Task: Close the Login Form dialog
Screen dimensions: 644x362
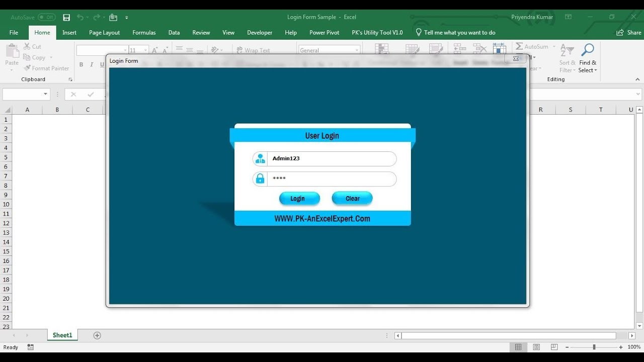Action: point(516,59)
